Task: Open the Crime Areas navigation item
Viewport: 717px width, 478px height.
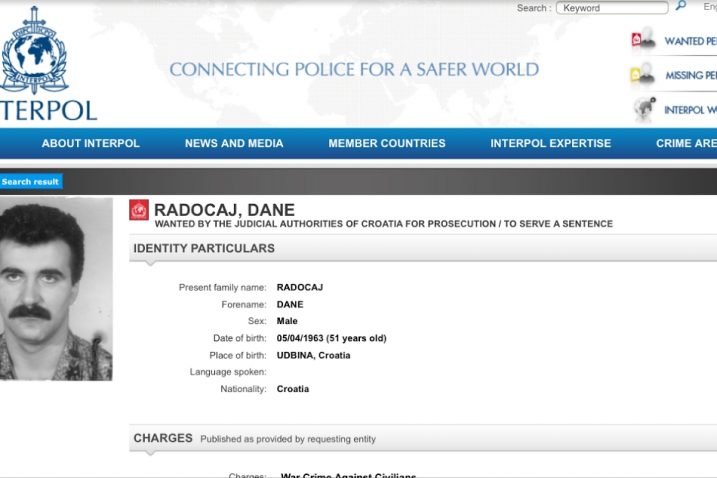Action: coord(686,143)
